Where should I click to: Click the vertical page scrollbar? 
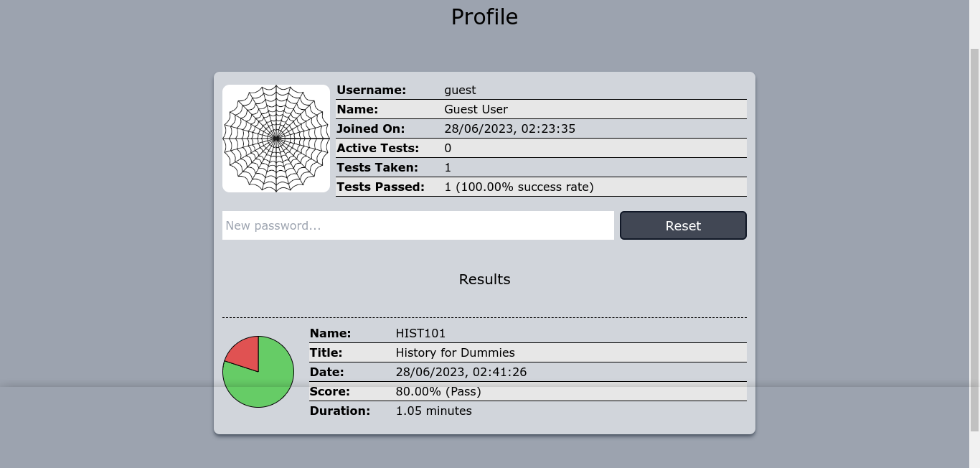974,237
